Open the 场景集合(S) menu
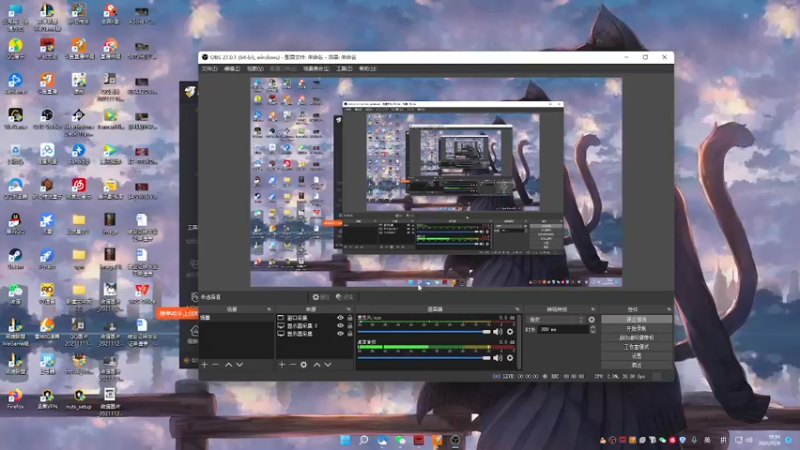Image resolution: width=800 pixels, height=450 pixels. [x=316, y=68]
